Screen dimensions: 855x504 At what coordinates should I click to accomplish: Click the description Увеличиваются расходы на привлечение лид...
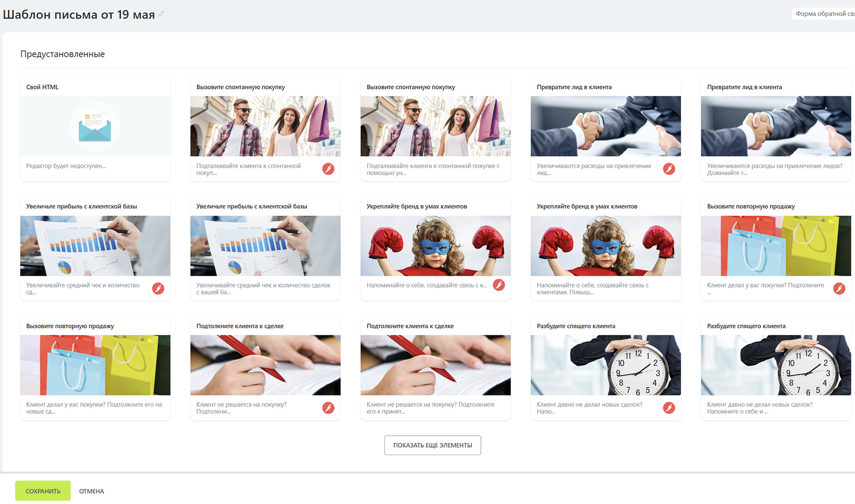coord(594,169)
